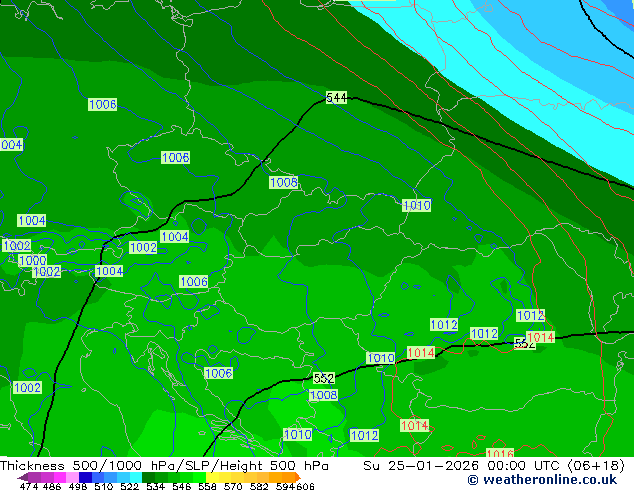634x490 pixels.
Task: Click the 486 legend value
Action: 51,486
